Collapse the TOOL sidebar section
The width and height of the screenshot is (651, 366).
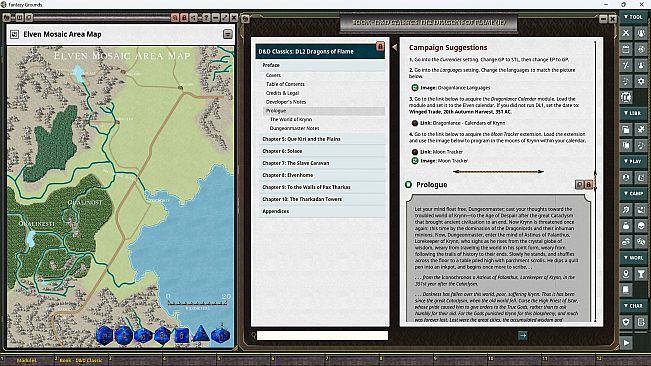point(633,17)
